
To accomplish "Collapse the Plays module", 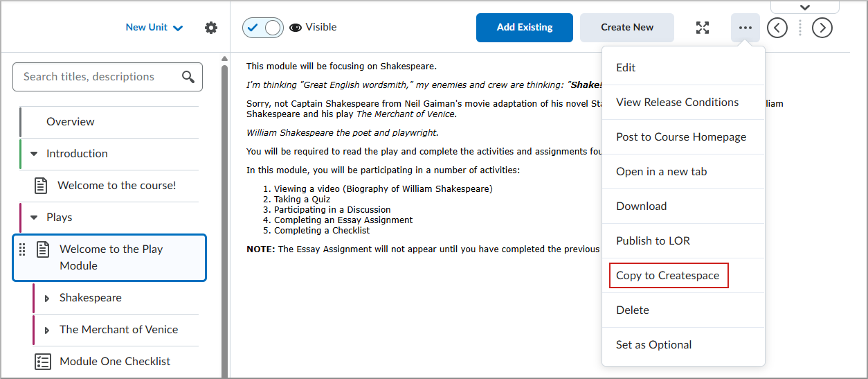I will click(x=33, y=218).
